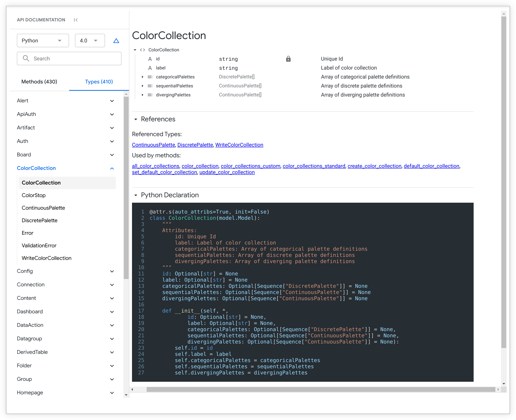Click the search magnifier icon

pos(26,58)
